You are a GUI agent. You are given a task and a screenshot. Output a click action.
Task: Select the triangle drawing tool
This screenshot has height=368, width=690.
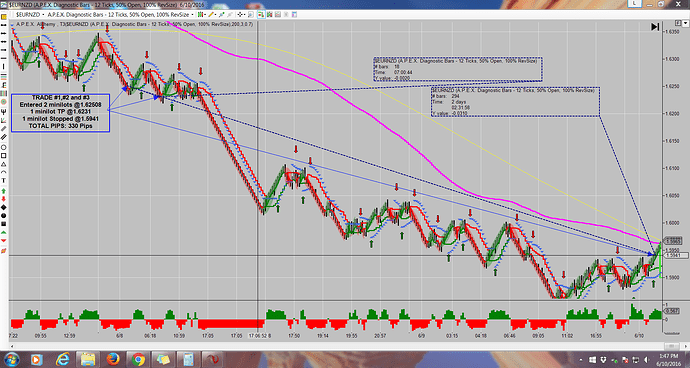tap(4, 164)
